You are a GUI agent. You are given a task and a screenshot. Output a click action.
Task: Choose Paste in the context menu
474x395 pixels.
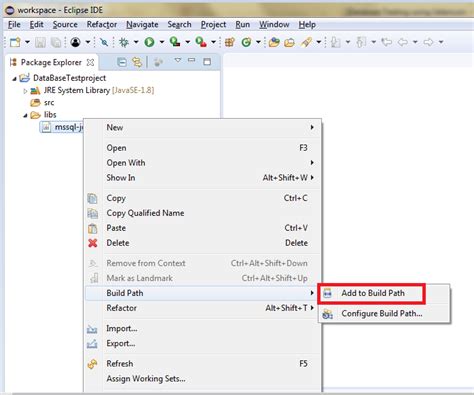202,228
